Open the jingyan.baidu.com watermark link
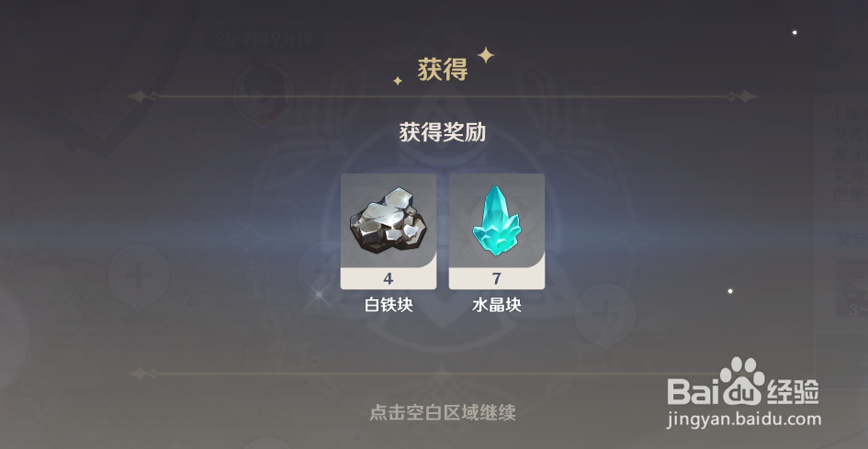The width and height of the screenshot is (868, 449). (744, 421)
